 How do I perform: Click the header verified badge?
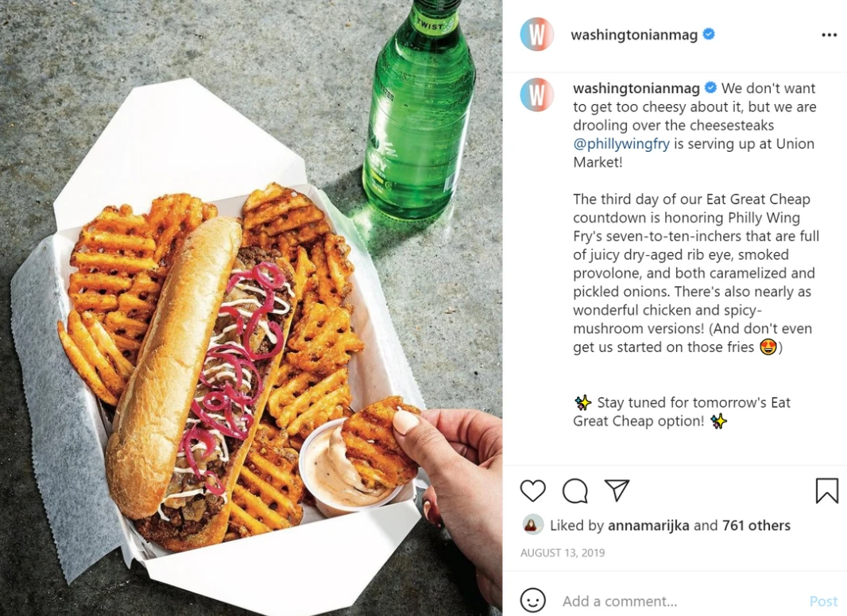click(708, 34)
